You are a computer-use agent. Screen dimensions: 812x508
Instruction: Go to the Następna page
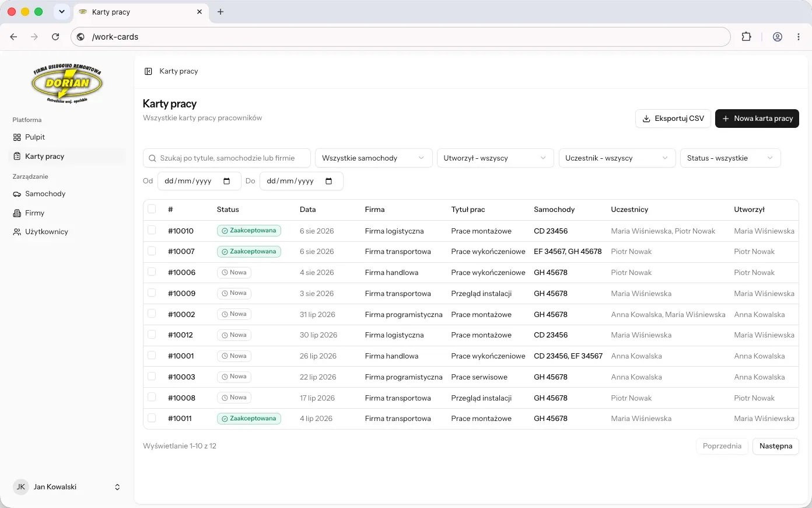click(x=776, y=446)
